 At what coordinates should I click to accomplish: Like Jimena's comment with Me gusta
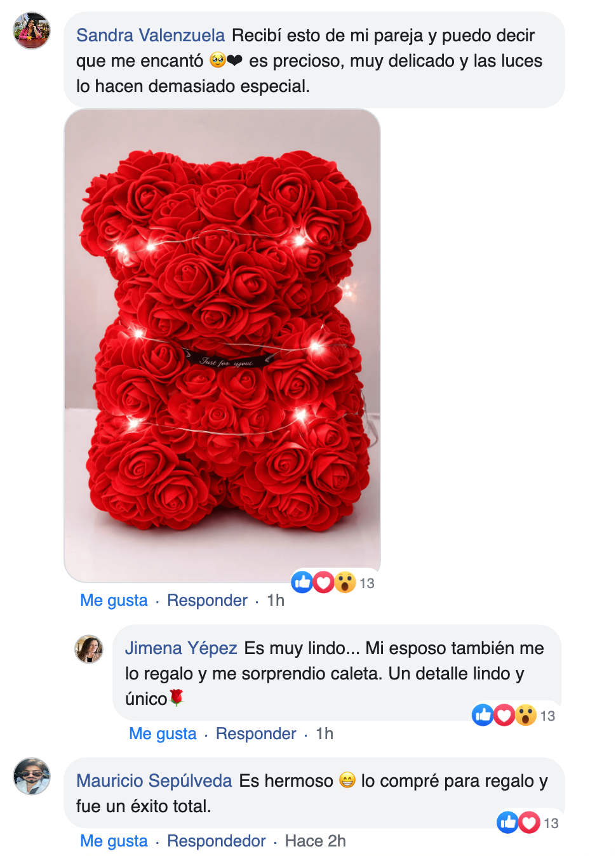[163, 733]
